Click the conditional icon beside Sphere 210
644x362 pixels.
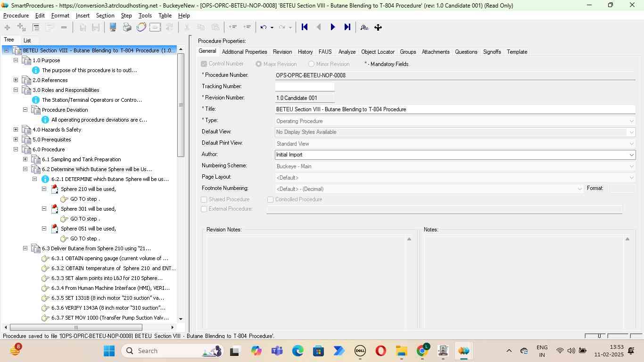(x=55, y=189)
